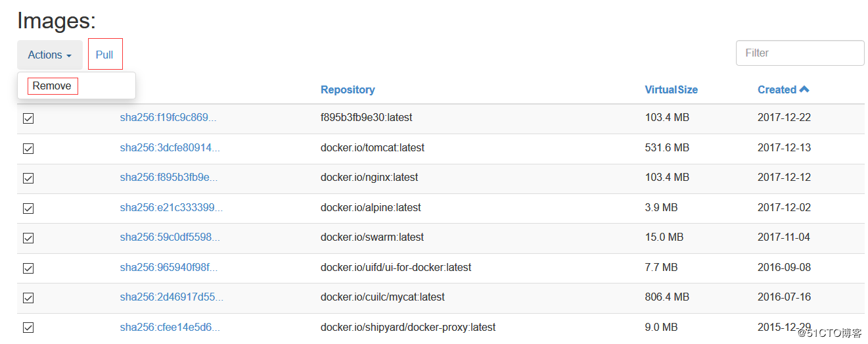This screenshot has width=868, height=344.
Task: Toggle checkbox for cuilc/mycat image
Action: (28, 298)
